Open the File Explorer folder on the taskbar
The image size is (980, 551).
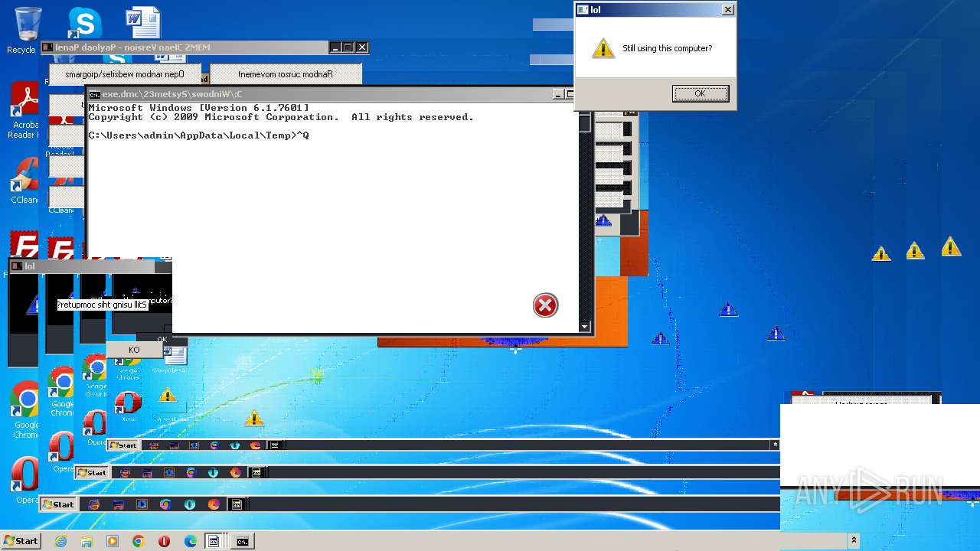point(87,541)
